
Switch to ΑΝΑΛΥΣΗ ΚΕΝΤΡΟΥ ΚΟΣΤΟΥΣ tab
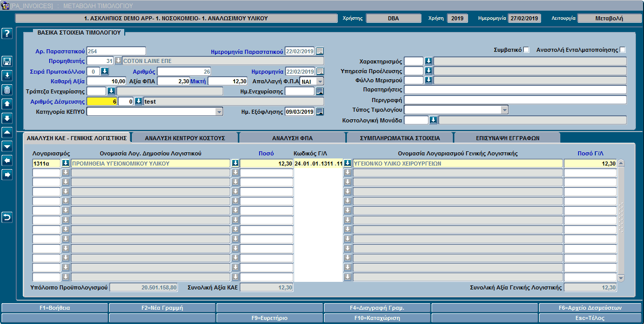tap(185, 138)
